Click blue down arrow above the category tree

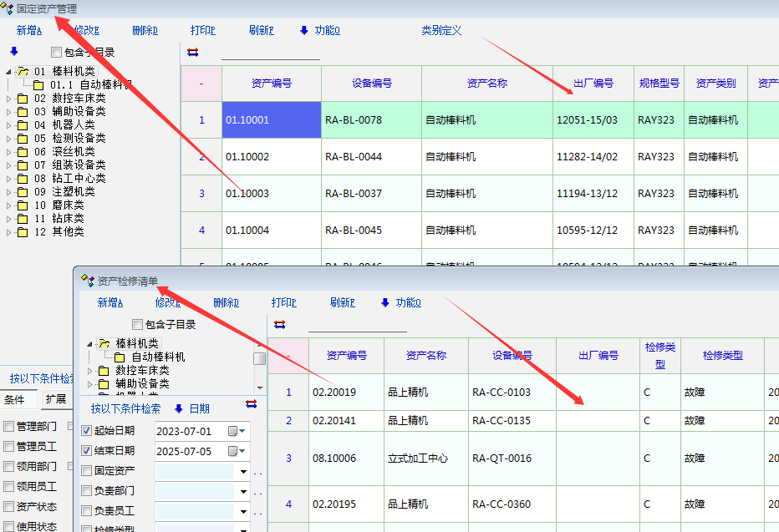point(13,52)
